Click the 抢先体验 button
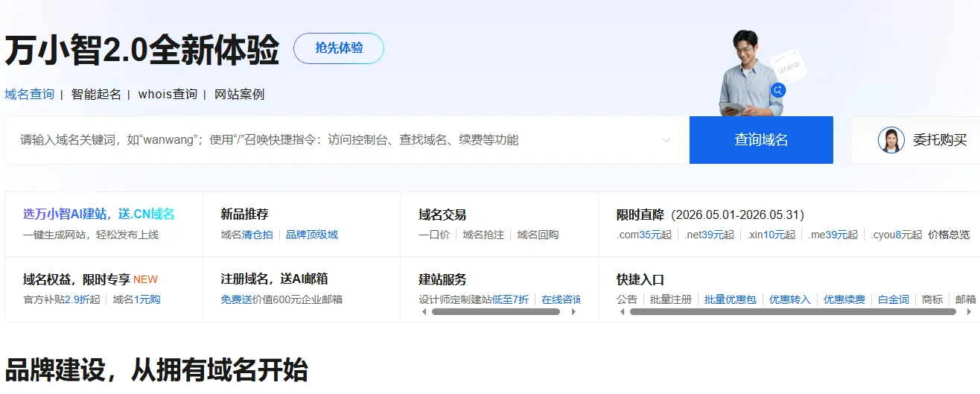Viewport: 980px width, 394px height. (x=339, y=48)
